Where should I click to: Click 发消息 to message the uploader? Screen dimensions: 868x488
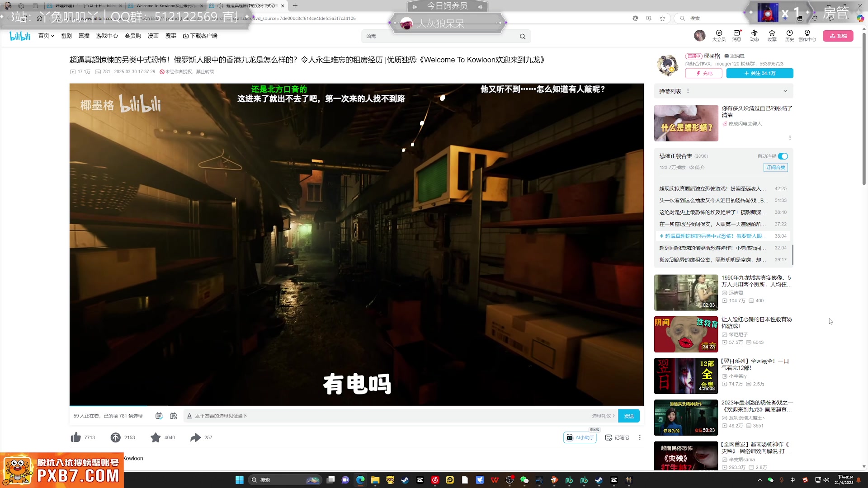734,56
